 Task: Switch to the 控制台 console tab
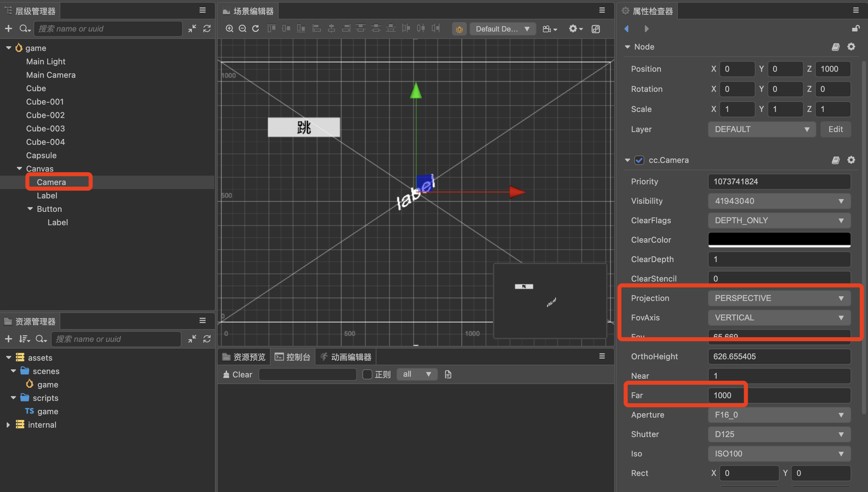pyautogui.click(x=293, y=357)
